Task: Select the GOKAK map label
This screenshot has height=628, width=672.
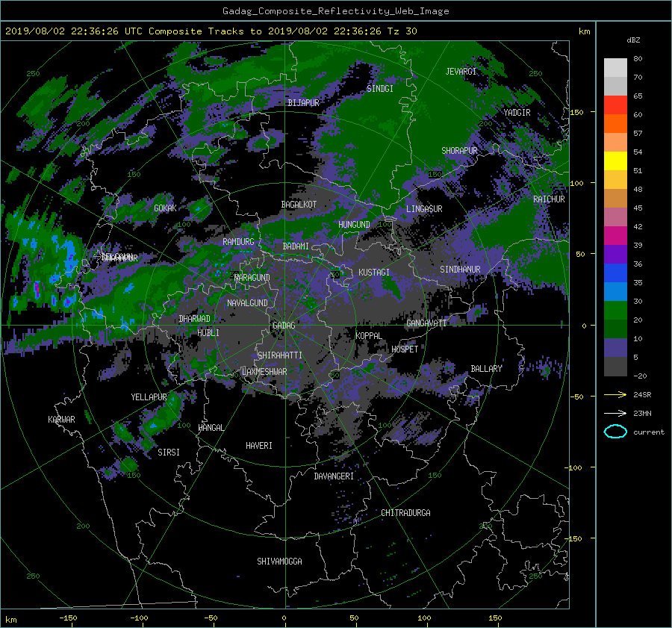Action: click(x=165, y=208)
